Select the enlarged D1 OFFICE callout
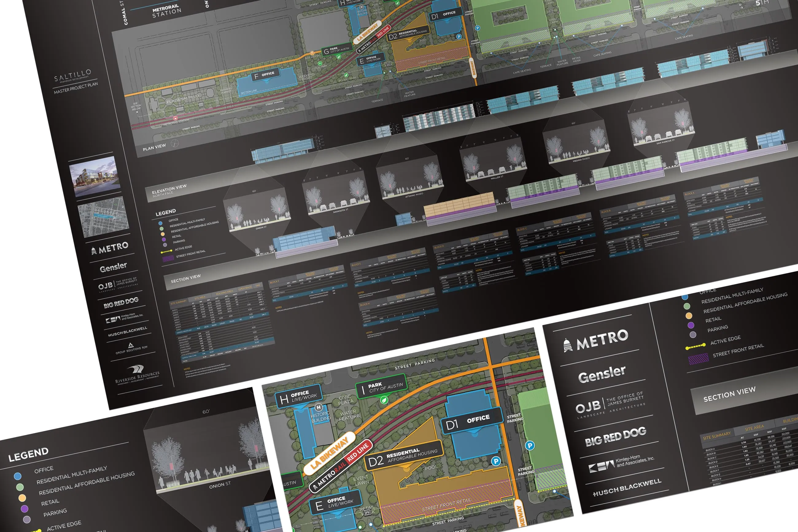The image size is (798, 532). tap(472, 421)
